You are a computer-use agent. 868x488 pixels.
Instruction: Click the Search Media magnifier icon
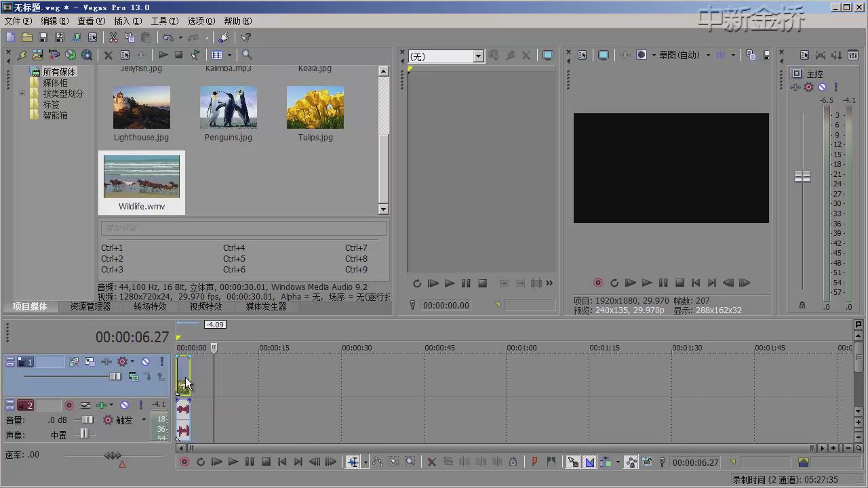pos(247,55)
